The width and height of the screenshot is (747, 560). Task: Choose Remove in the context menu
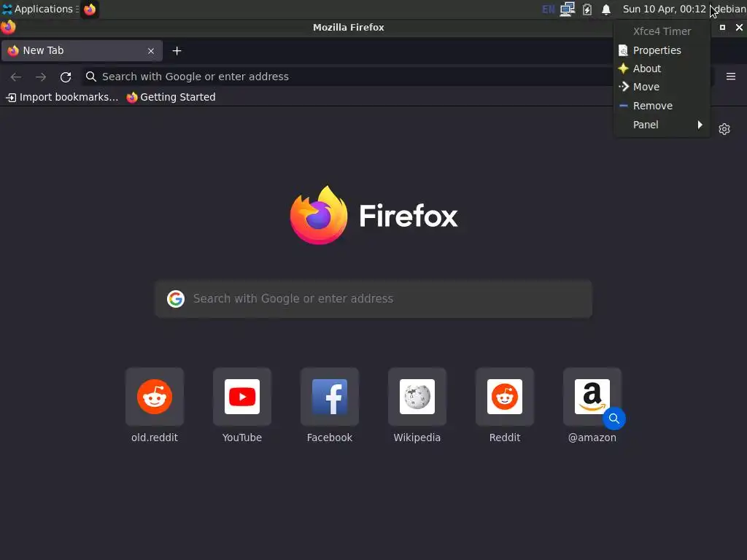click(x=662, y=106)
